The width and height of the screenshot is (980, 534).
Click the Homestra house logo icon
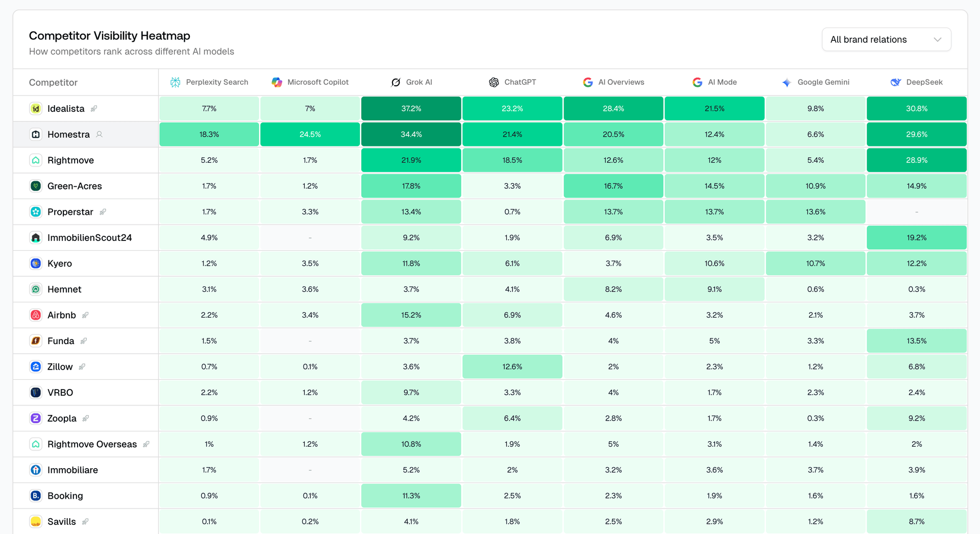click(35, 134)
